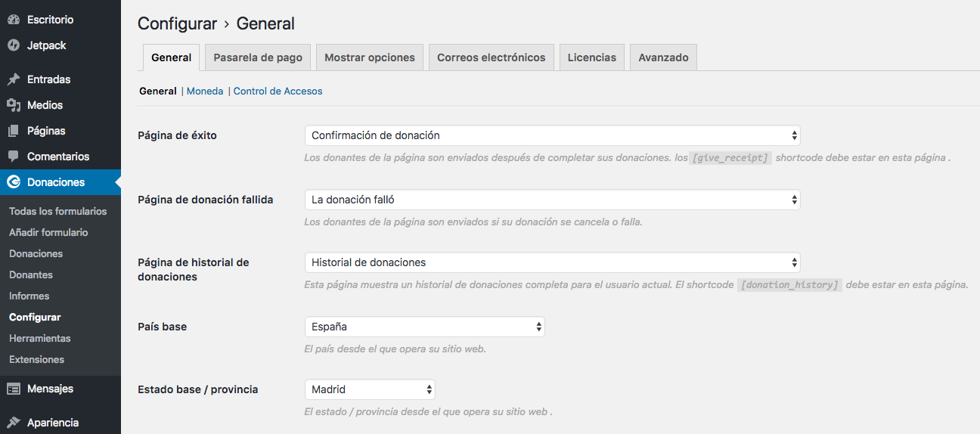This screenshot has height=434, width=980.
Task: Click the Mensajes icon in sidebar
Action: [14, 389]
